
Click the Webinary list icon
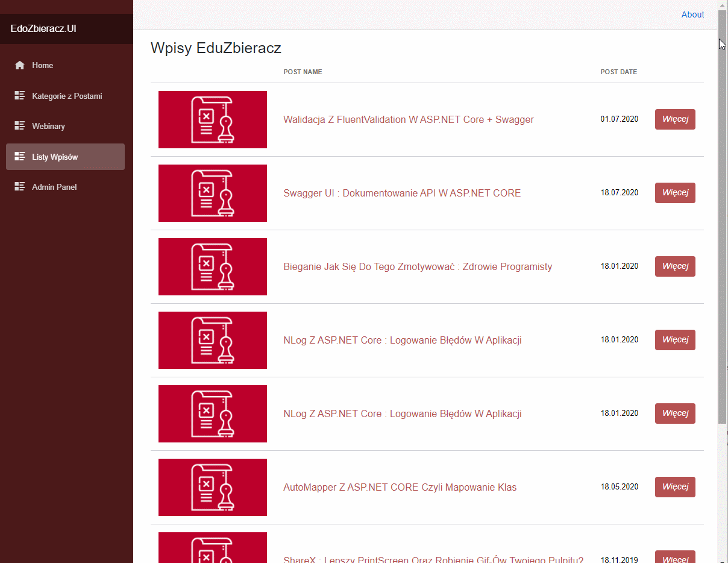[20, 126]
